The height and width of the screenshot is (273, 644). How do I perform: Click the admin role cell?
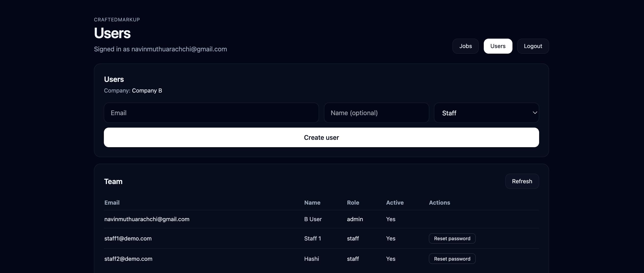355,219
